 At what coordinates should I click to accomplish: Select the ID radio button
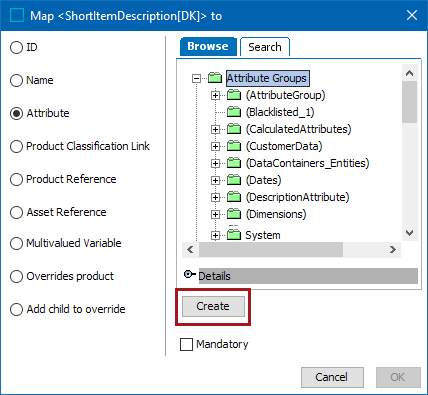point(16,47)
